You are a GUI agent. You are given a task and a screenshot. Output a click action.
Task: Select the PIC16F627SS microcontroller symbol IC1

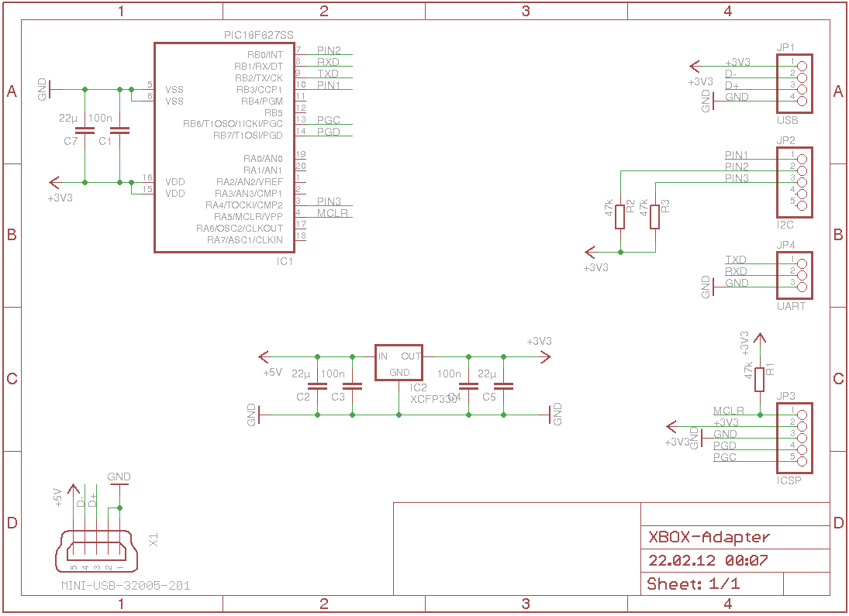225,147
